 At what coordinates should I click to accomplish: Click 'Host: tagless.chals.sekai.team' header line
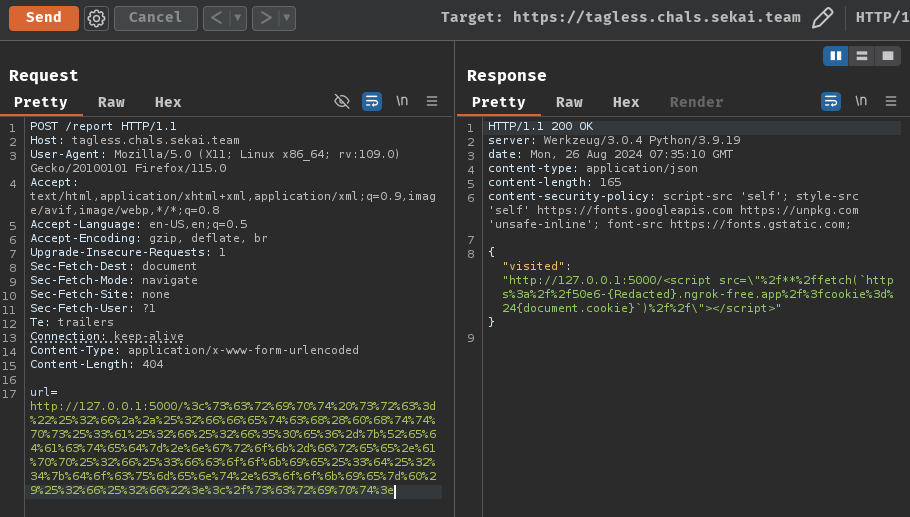[x=135, y=140]
